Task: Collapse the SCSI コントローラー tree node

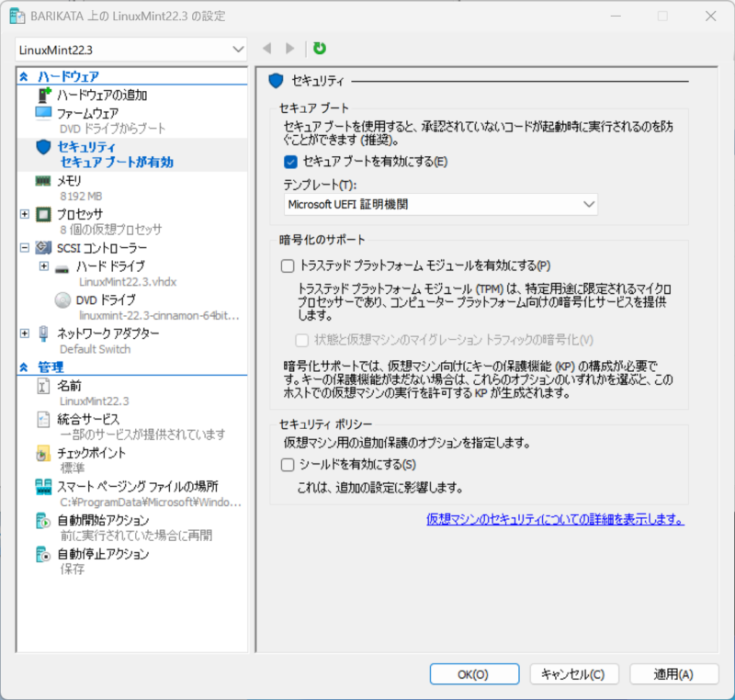Action: click(x=25, y=248)
